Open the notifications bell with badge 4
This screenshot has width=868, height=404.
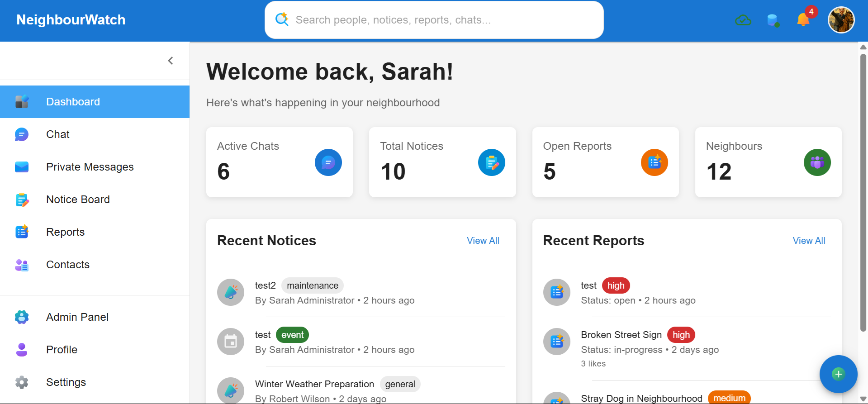click(803, 20)
